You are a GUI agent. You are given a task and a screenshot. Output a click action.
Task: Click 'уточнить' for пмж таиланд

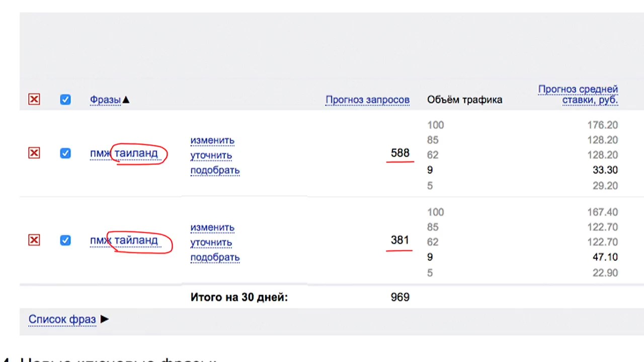click(x=211, y=155)
